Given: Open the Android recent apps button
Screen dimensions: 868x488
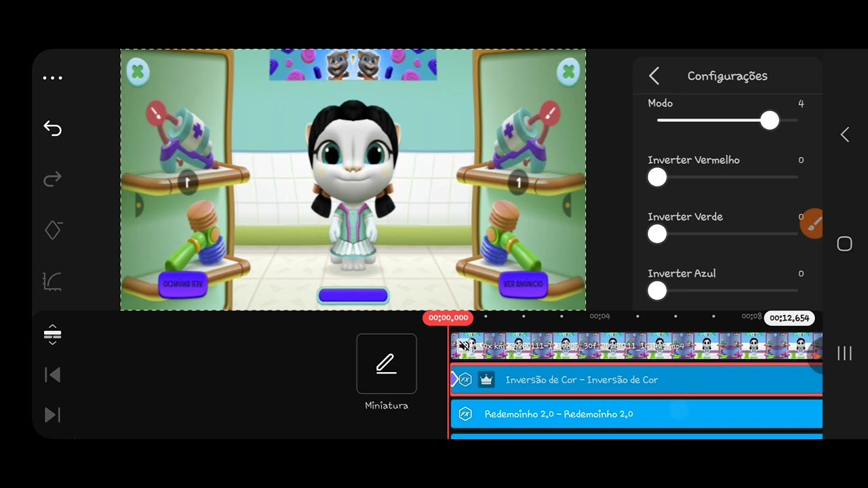Looking at the screenshot, I should click(x=844, y=353).
